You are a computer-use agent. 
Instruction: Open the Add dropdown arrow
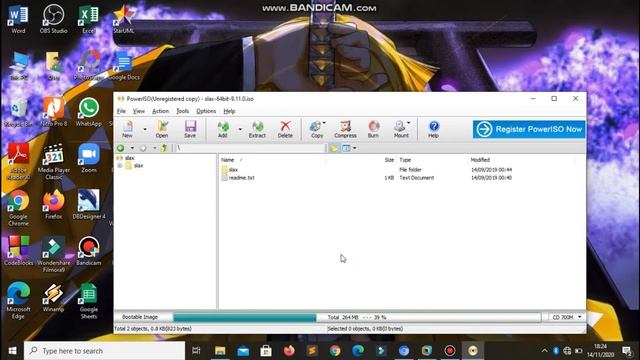pos(240,129)
